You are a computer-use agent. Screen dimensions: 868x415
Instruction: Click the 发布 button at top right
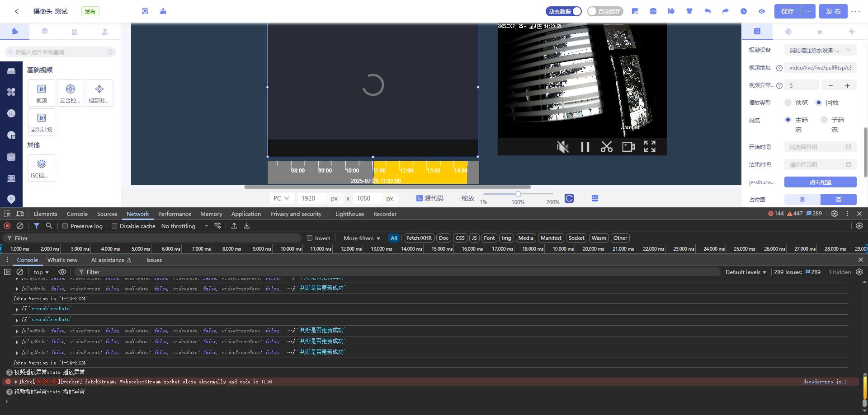click(x=833, y=11)
